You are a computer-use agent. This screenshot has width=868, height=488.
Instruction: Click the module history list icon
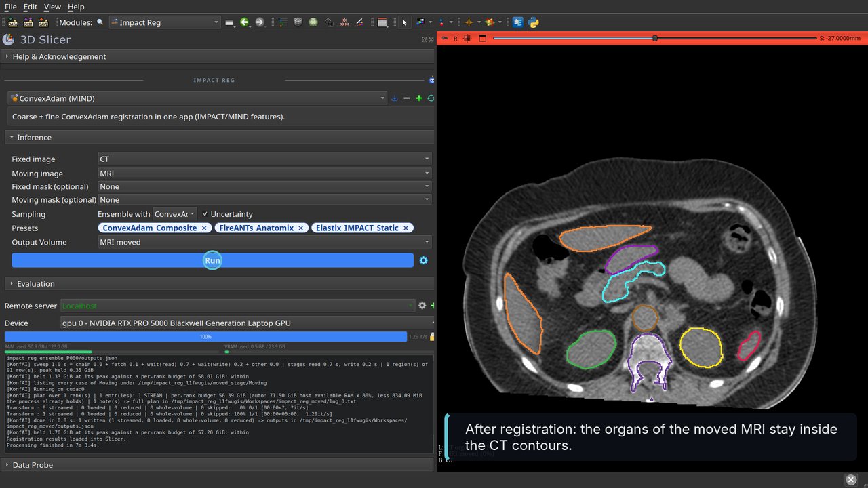(x=230, y=22)
